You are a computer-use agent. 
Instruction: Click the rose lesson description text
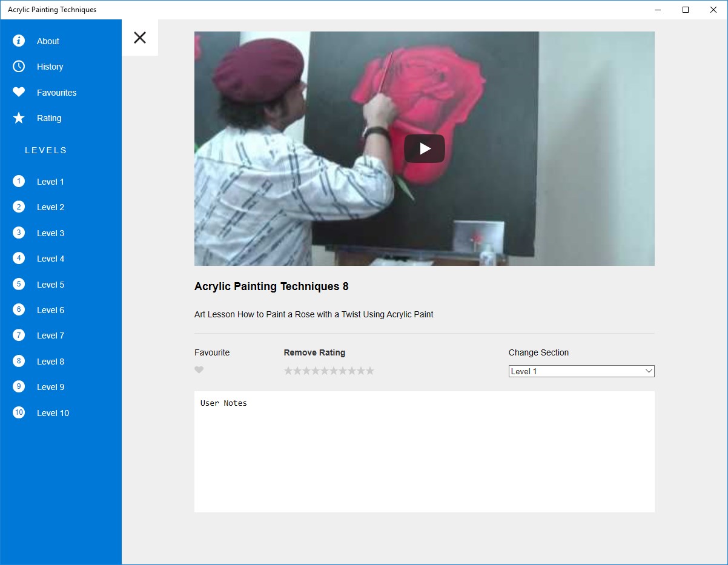pos(314,314)
